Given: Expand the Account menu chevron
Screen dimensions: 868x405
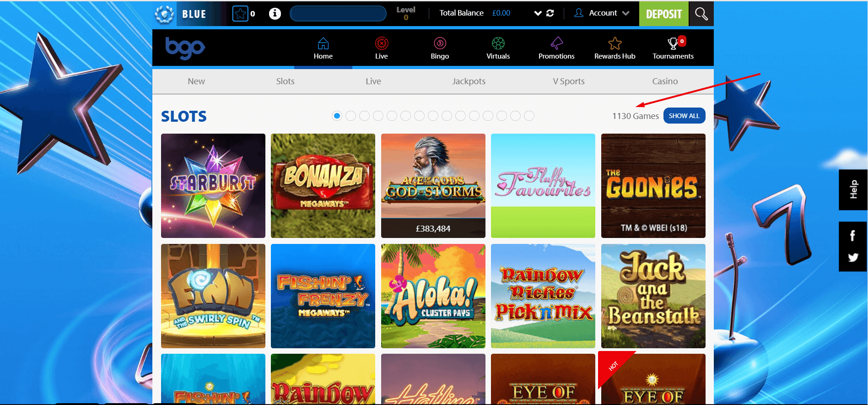Looking at the screenshot, I should 625,13.
